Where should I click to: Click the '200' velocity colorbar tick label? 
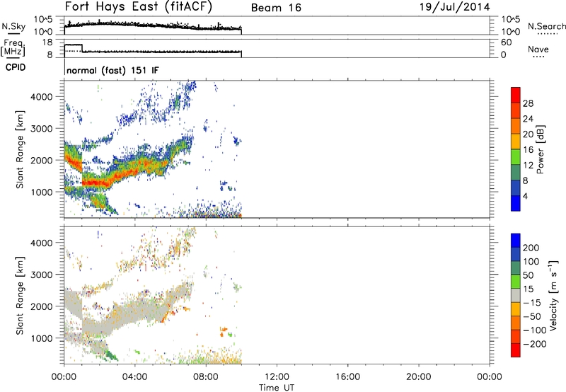pyautogui.click(x=531, y=248)
